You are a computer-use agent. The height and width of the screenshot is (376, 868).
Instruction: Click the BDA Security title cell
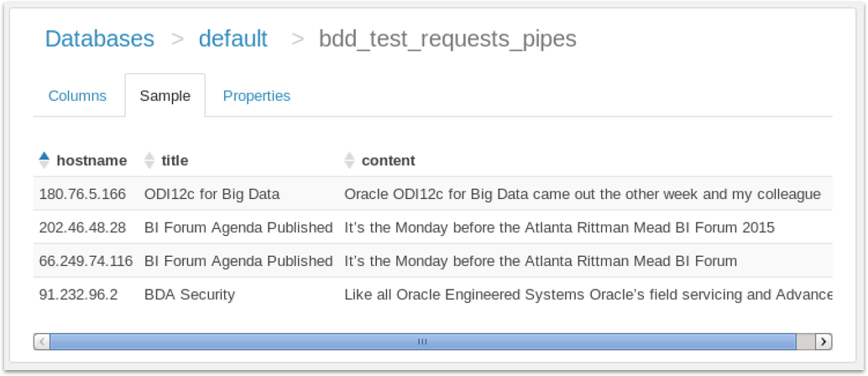(x=190, y=295)
